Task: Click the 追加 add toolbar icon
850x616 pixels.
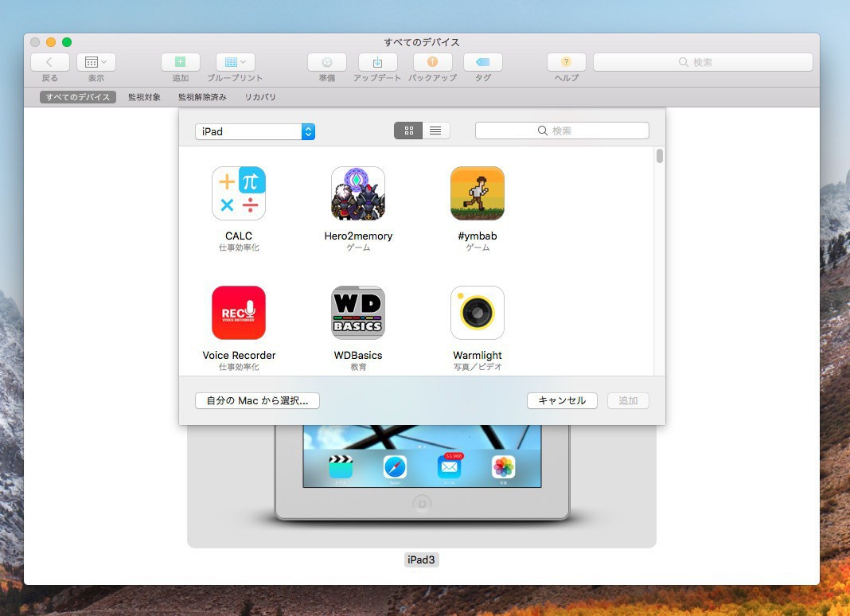Action: [181, 62]
